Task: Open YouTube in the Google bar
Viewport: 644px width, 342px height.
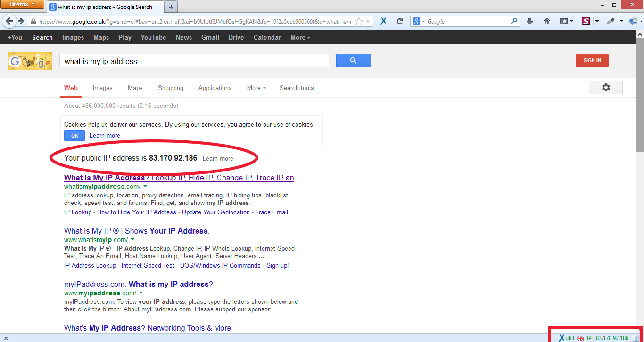Action: [x=153, y=37]
